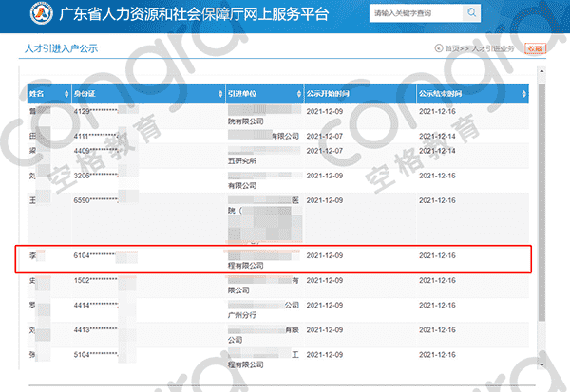The image size is (570, 392).
Task: Sort by 姓名 column arrow
Action: click(66, 94)
